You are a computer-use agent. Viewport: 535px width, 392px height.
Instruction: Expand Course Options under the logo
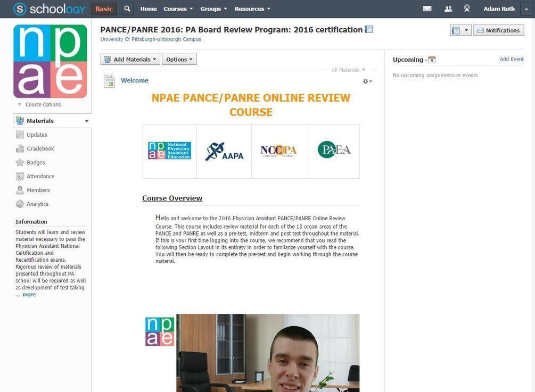39,104
